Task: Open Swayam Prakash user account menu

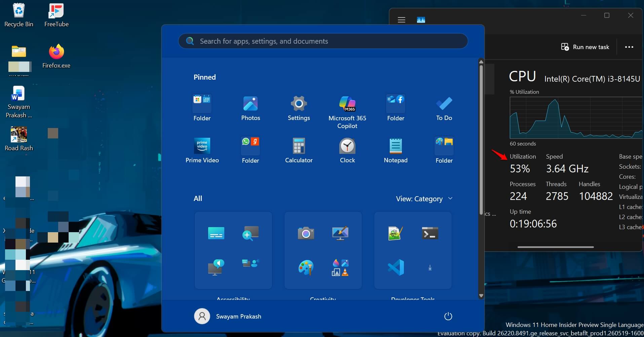Action: tap(228, 316)
